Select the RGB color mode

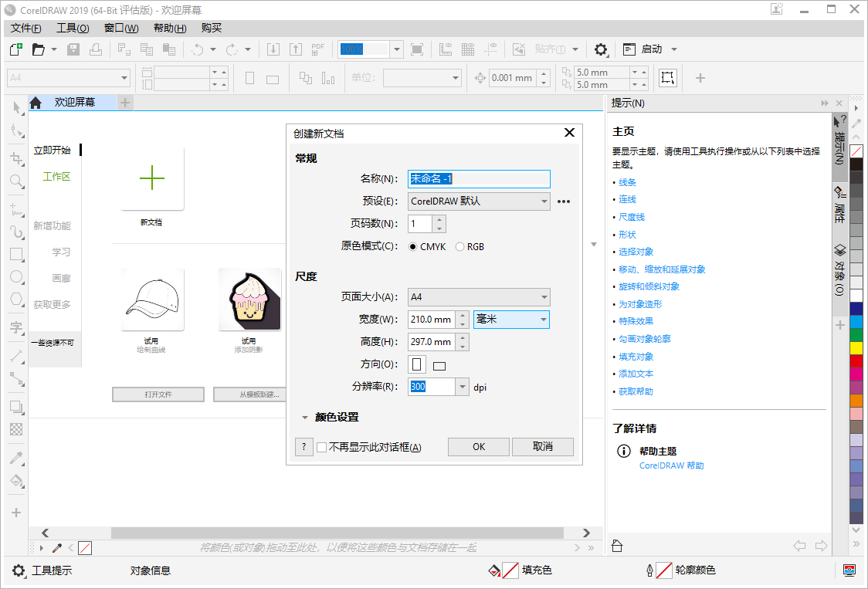point(460,247)
